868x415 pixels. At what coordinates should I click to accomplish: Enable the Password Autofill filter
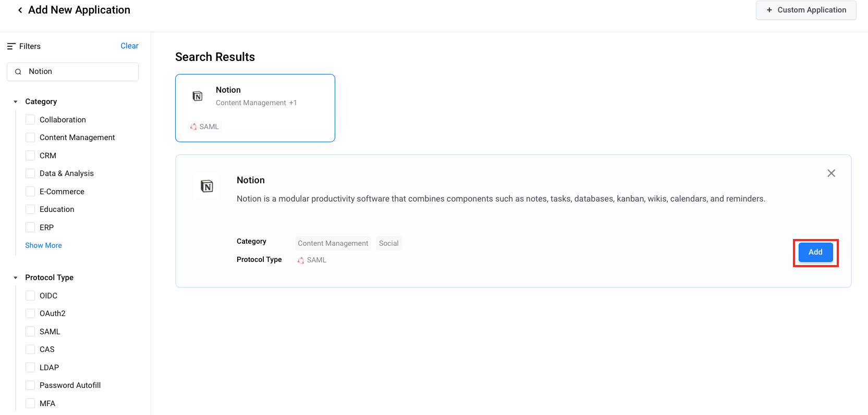click(x=30, y=385)
